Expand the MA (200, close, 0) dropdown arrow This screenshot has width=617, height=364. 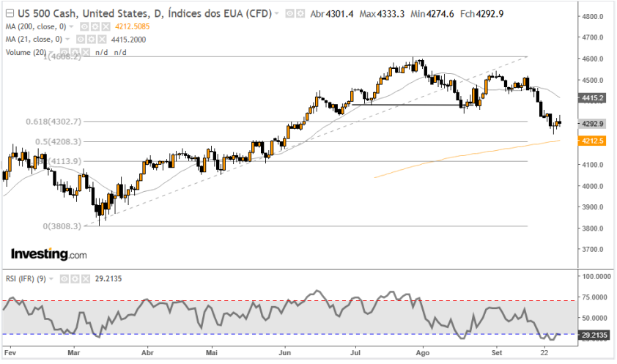coord(72,26)
